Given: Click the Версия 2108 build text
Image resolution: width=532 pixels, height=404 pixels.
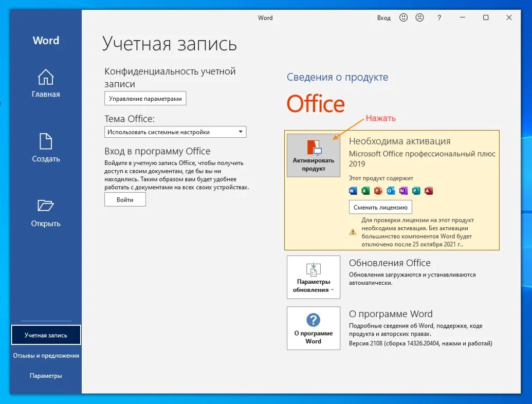Looking at the screenshot, I should (420, 343).
